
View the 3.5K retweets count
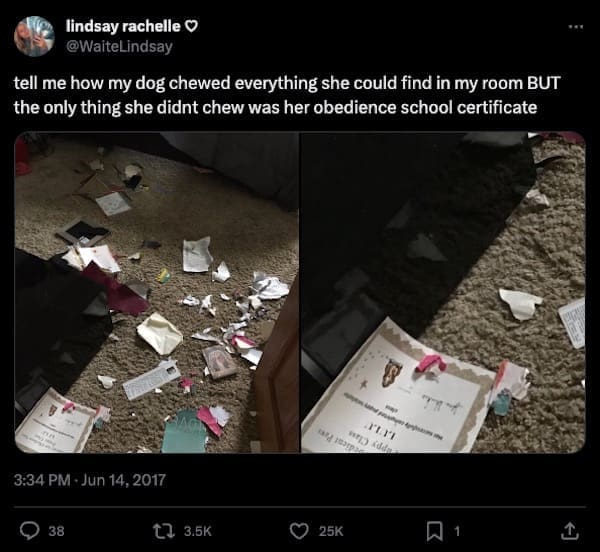click(x=197, y=531)
